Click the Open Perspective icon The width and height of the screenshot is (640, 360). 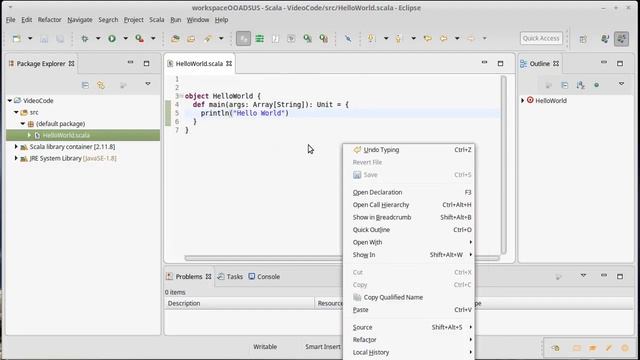tap(583, 39)
